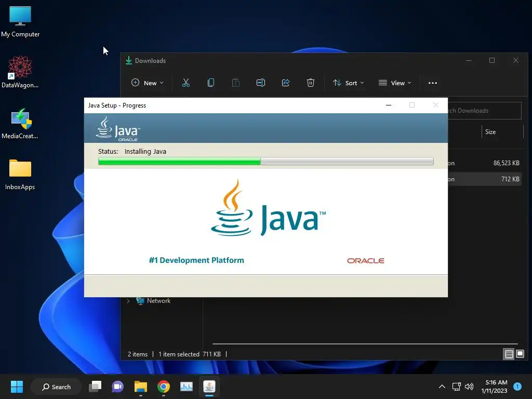Select the file row sized 712 KB
Viewport: 532px width, 399px height.
point(485,179)
